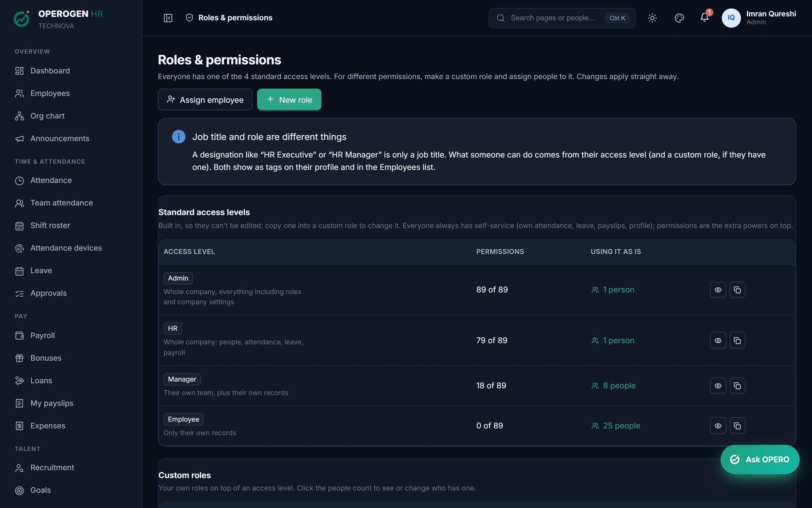The height and width of the screenshot is (508, 812).
Task: Open the color palette theme icon
Action: (679, 18)
